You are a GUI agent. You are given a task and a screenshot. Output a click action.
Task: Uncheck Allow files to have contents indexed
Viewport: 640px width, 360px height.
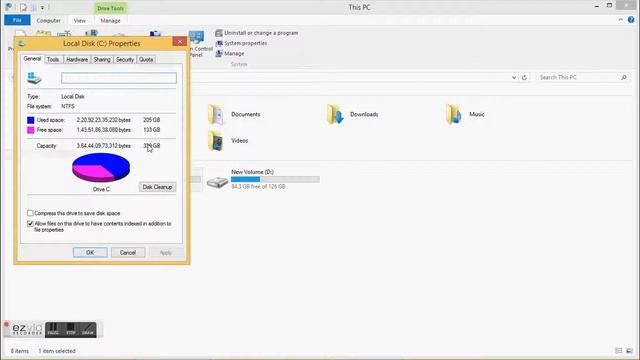[x=30, y=224]
